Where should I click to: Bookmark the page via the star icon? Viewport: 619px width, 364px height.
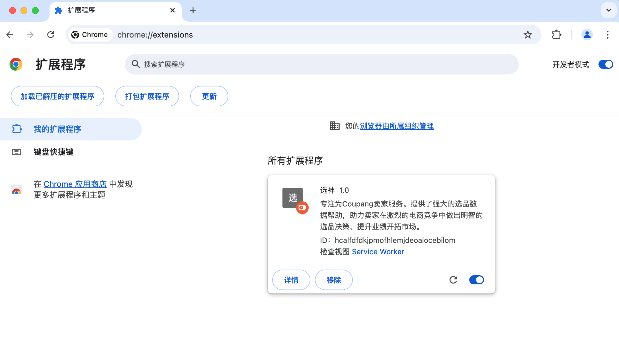(528, 34)
